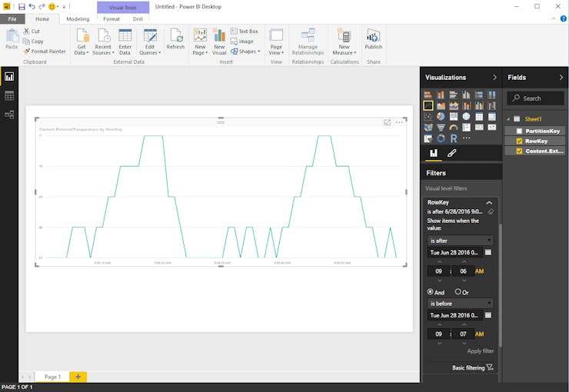Toggle AM/PM for the 09:07 time
Viewport: 569px width, 392px height.
pyautogui.click(x=479, y=334)
